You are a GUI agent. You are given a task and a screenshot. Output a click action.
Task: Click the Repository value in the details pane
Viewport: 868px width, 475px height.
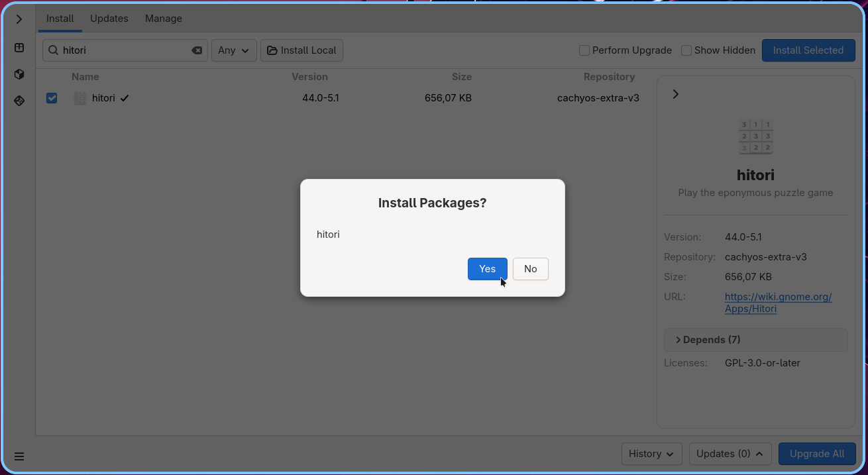tap(766, 257)
